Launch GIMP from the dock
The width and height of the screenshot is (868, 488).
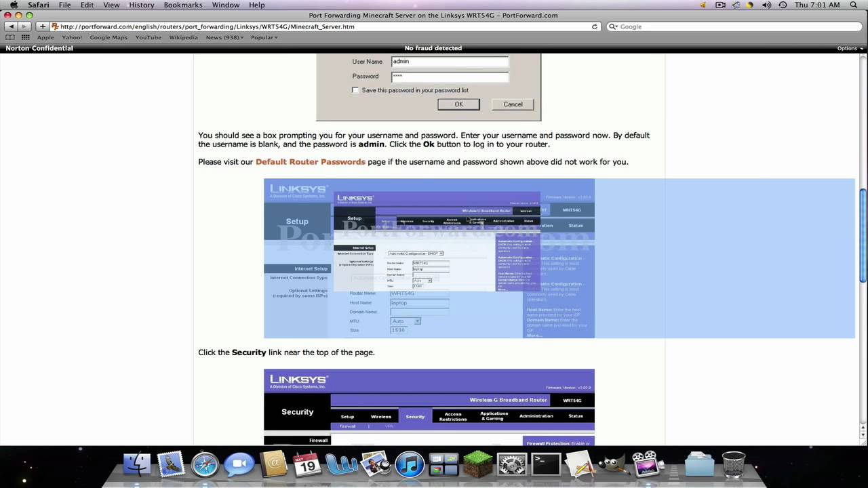(x=614, y=465)
